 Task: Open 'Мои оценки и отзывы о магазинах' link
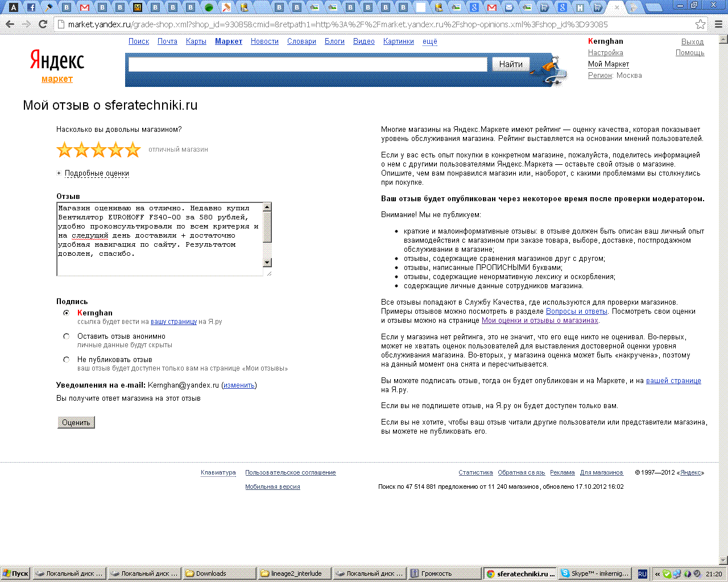pos(540,321)
